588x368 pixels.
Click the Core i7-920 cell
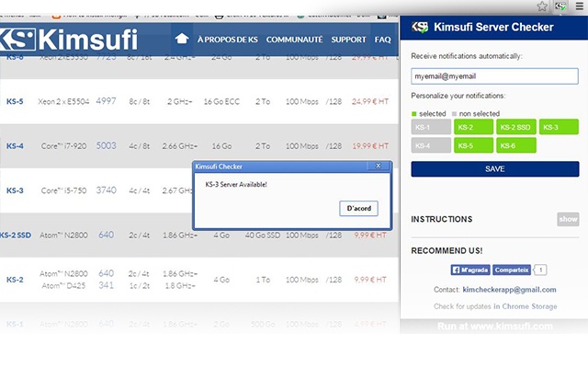63,145
